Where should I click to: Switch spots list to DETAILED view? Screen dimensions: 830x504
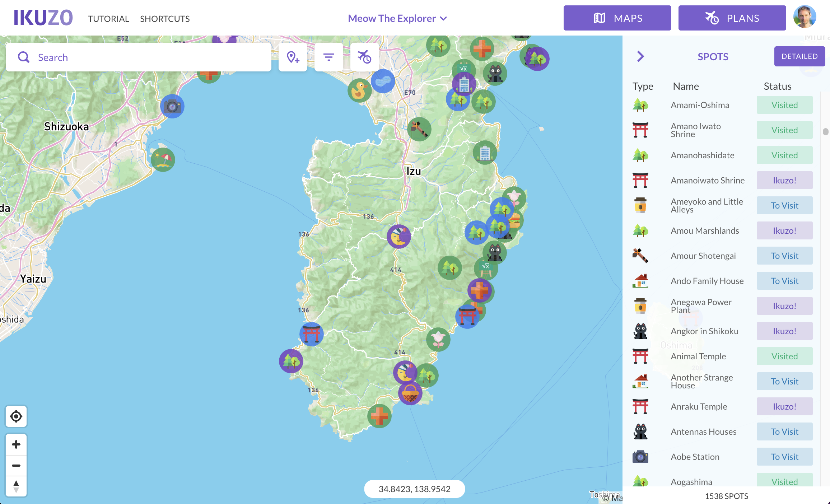[x=799, y=56]
